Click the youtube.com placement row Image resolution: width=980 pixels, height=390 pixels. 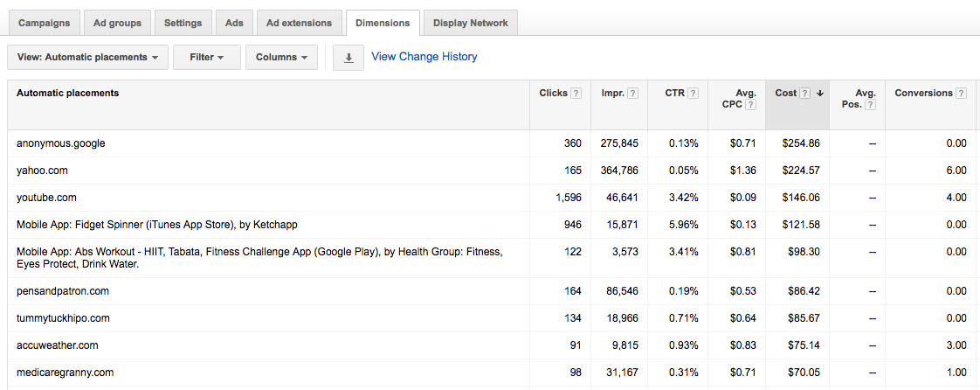click(x=46, y=198)
